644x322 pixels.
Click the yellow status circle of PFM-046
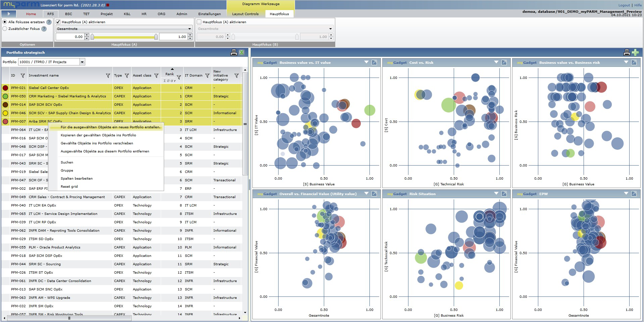tap(5, 113)
